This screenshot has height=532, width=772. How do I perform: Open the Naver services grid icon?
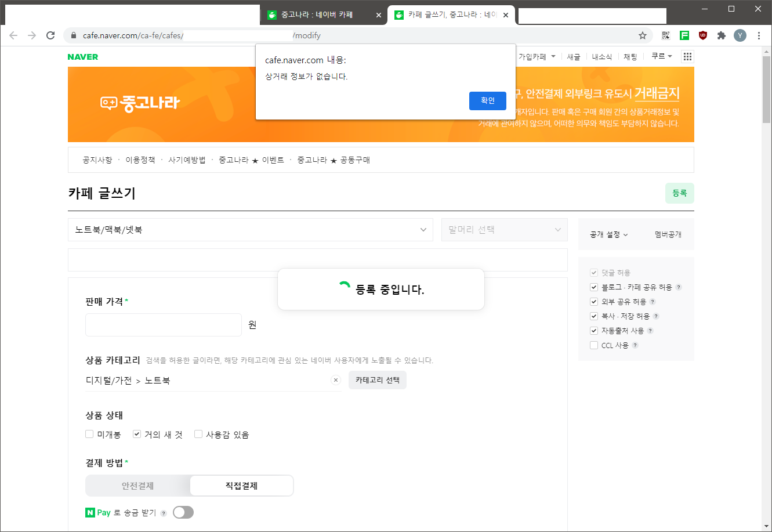tap(687, 56)
